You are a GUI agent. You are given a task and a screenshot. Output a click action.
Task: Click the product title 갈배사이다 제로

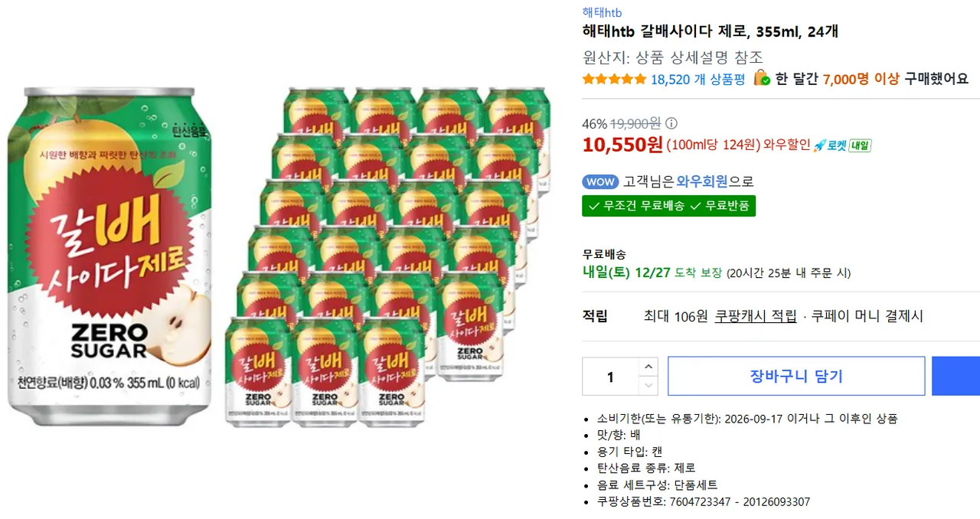(x=710, y=32)
